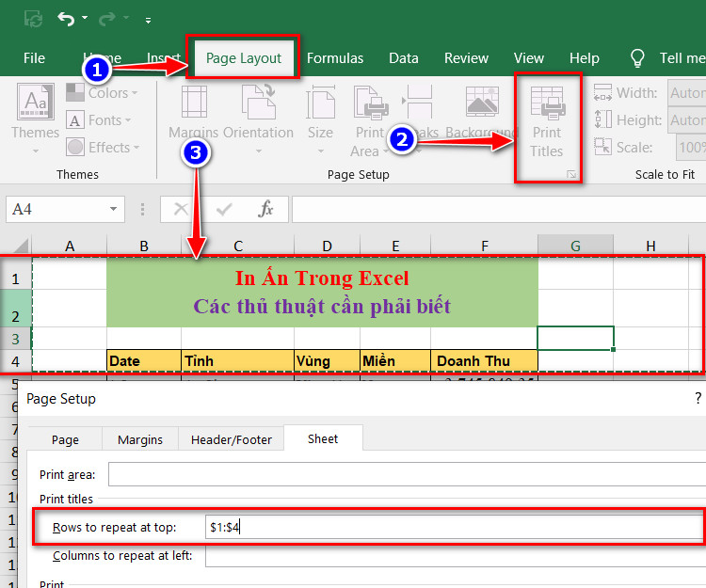The height and width of the screenshot is (588, 706).
Task: Click the 'Vùng' header cell
Action: pos(327,361)
